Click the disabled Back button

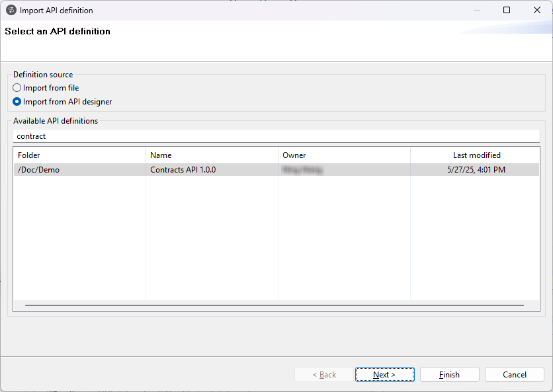pos(323,374)
